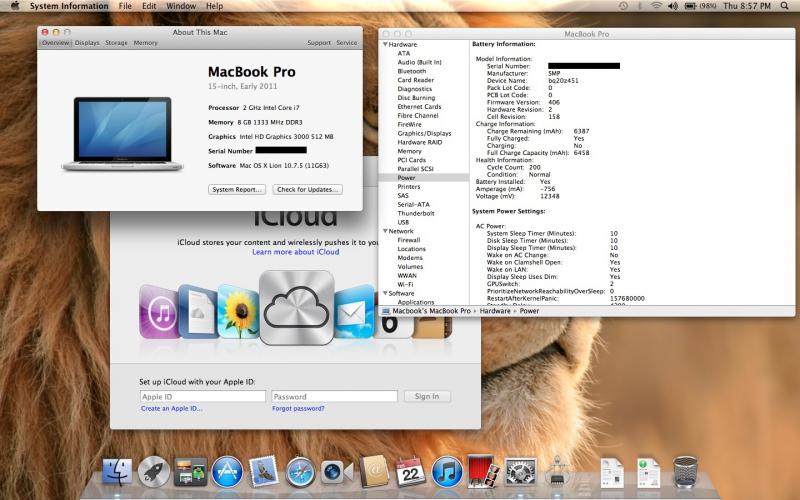Switch to the Displays tab

pos(87,43)
